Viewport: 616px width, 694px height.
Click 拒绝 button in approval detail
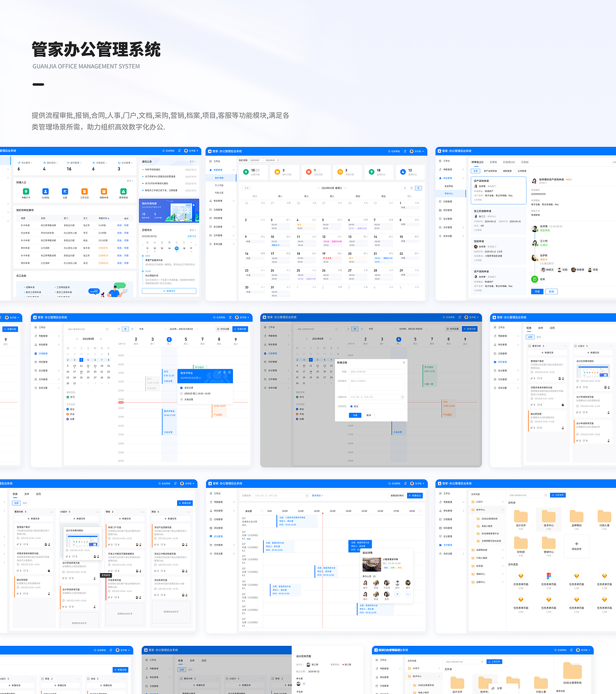[x=552, y=291]
